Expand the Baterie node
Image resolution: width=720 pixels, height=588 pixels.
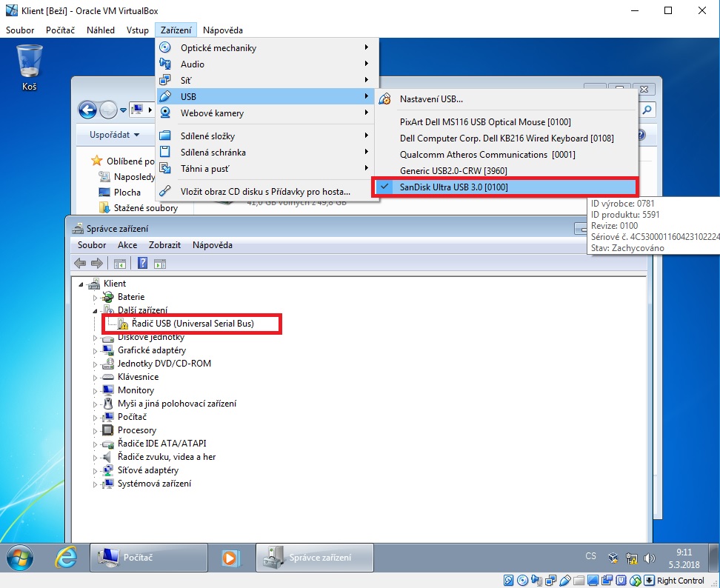point(95,298)
